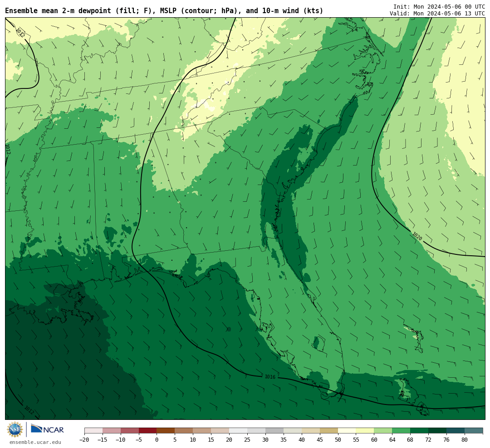Pick the 50 to 55 pale cream swatch

(x=347, y=431)
